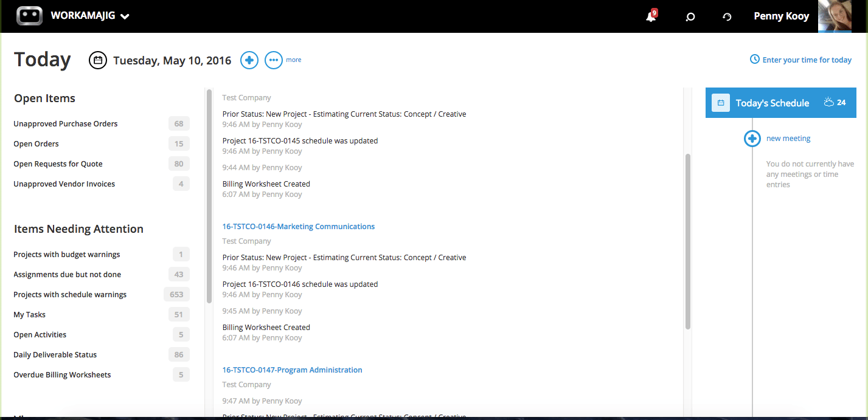Click the Today's Schedule header button
The height and width of the screenshot is (420, 868).
[772, 103]
